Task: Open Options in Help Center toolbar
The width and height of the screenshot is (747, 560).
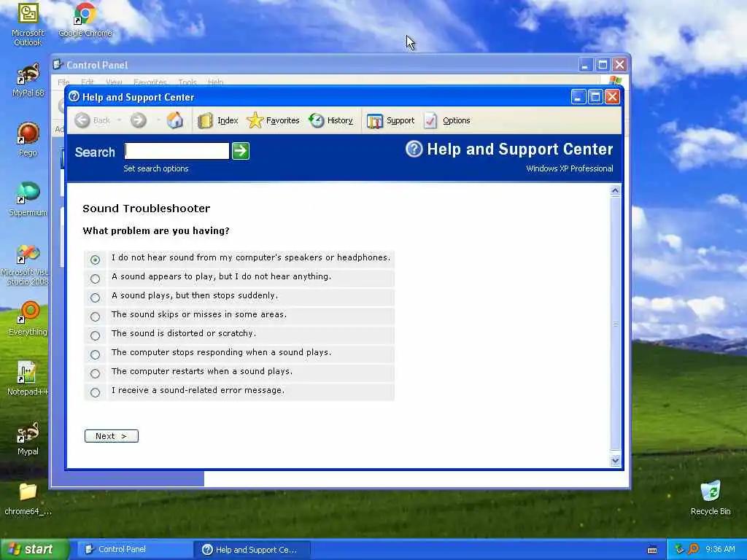Action: 447,120
